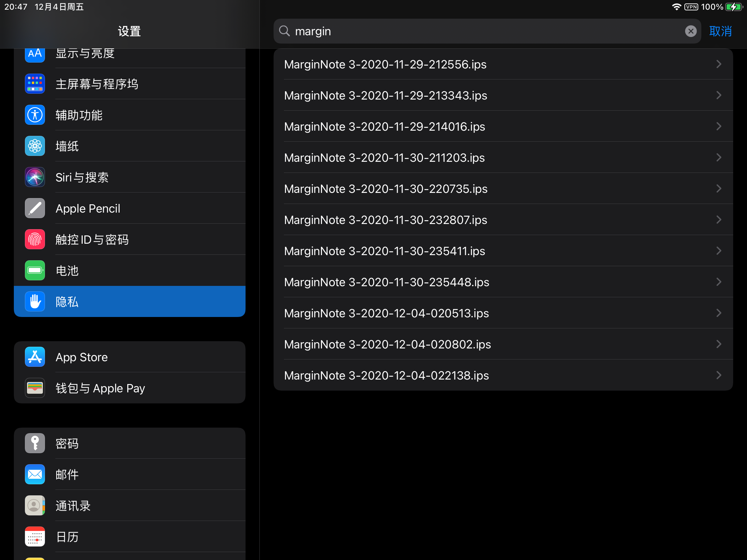Image resolution: width=747 pixels, height=560 pixels.
Task: Expand chevron for 2020-11-30-235411.ips
Action: pos(719,251)
